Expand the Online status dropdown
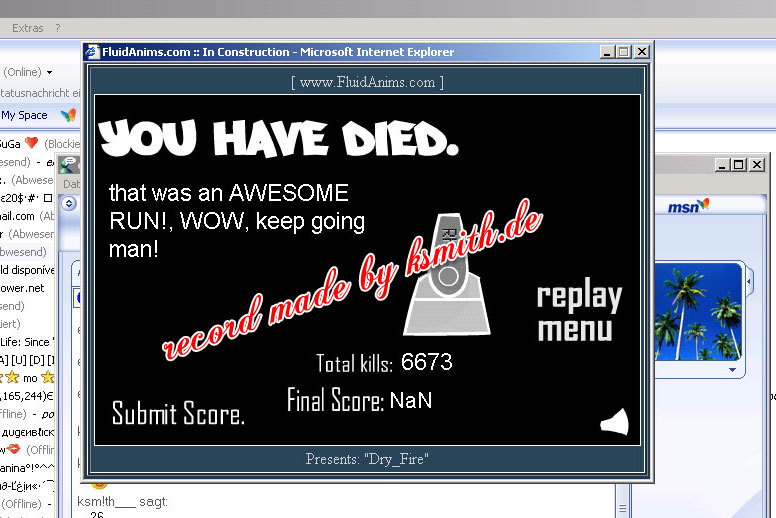 (x=49, y=72)
